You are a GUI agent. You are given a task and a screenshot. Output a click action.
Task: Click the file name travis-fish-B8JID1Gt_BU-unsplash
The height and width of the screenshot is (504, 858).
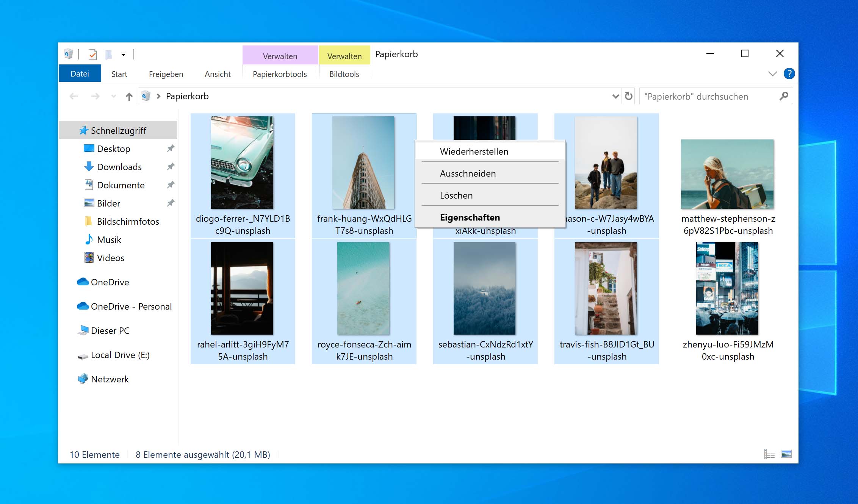[607, 351]
